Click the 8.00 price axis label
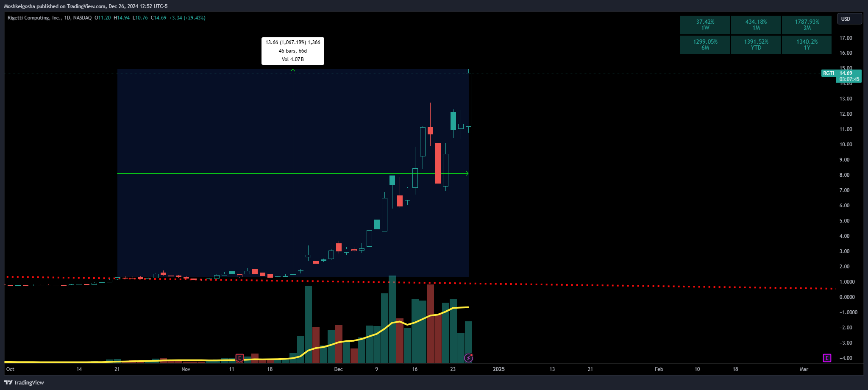The width and height of the screenshot is (868, 390). pyautogui.click(x=845, y=175)
